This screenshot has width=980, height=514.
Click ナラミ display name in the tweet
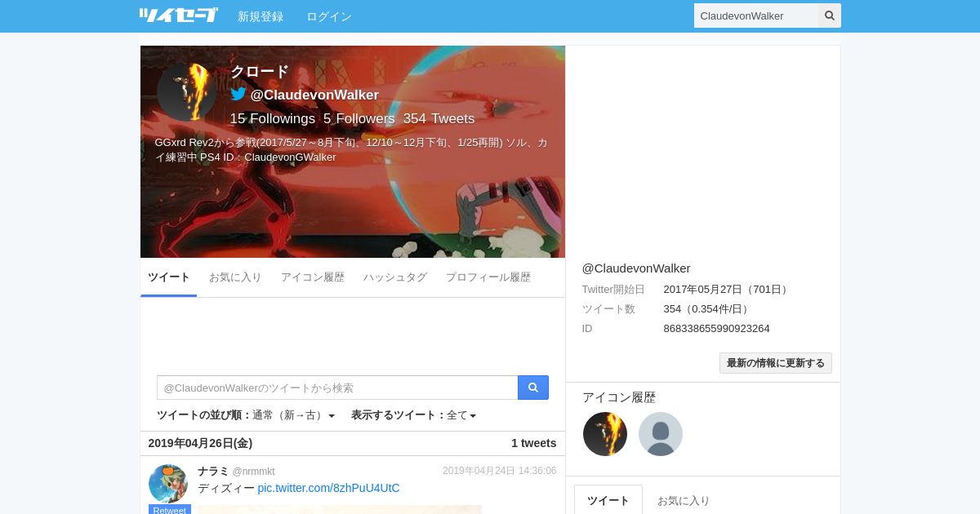pos(212,471)
